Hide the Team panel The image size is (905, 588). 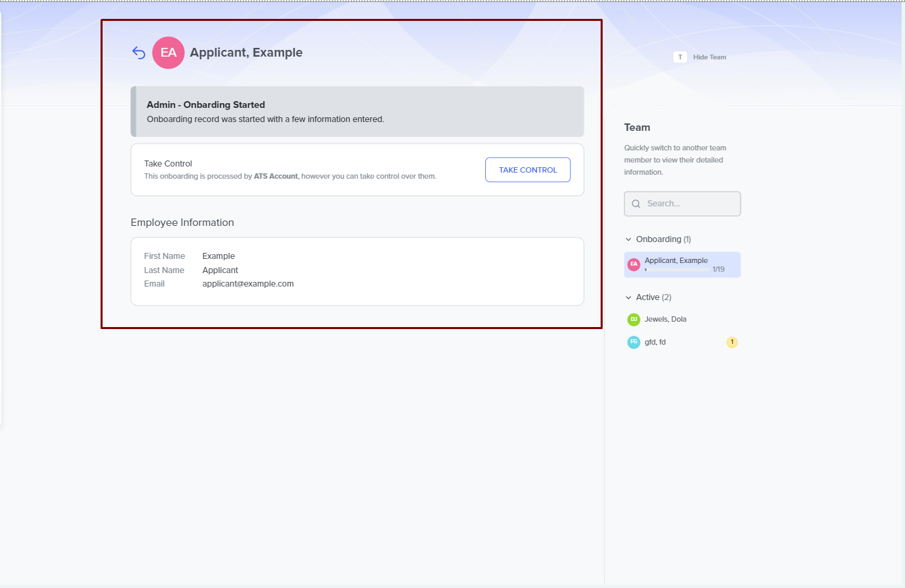(x=709, y=57)
